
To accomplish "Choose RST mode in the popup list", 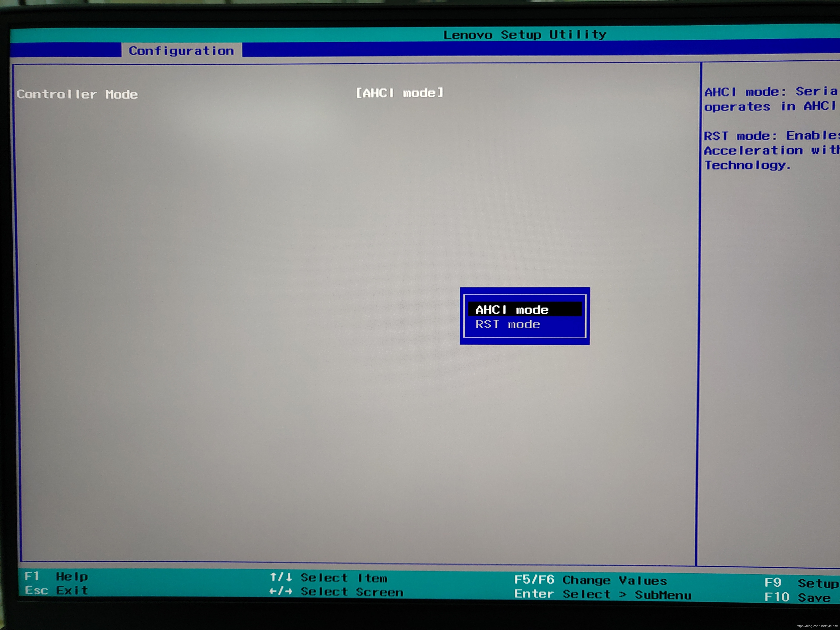I will coord(508,324).
